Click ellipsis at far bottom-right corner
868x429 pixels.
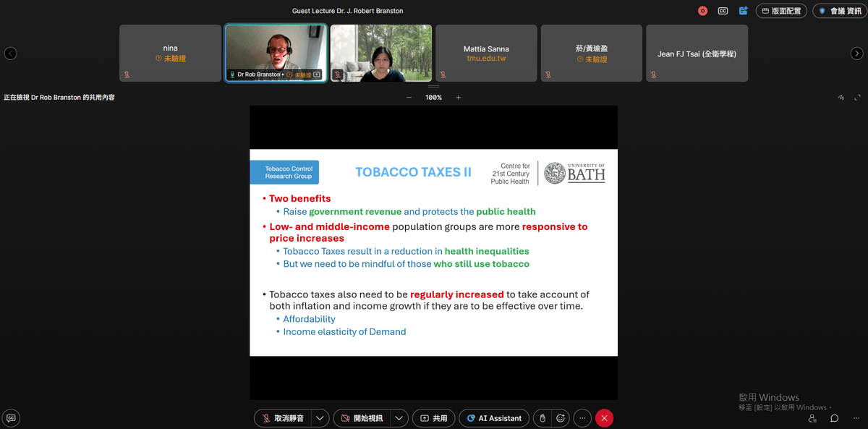855,418
